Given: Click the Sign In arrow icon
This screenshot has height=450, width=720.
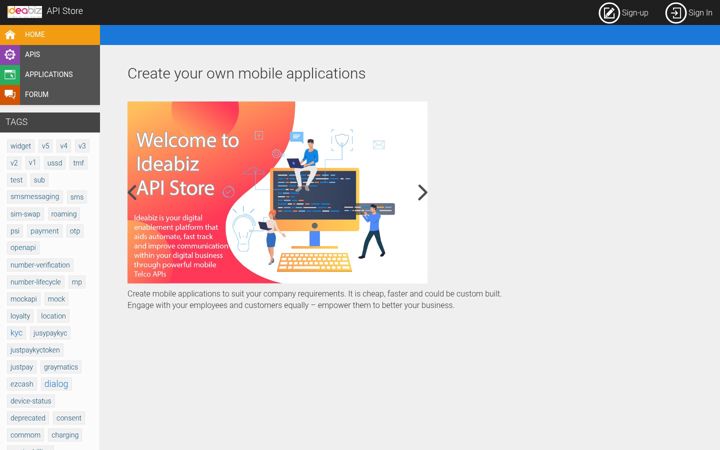Looking at the screenshot, I should pyautogui.click(x=675, y=13).
